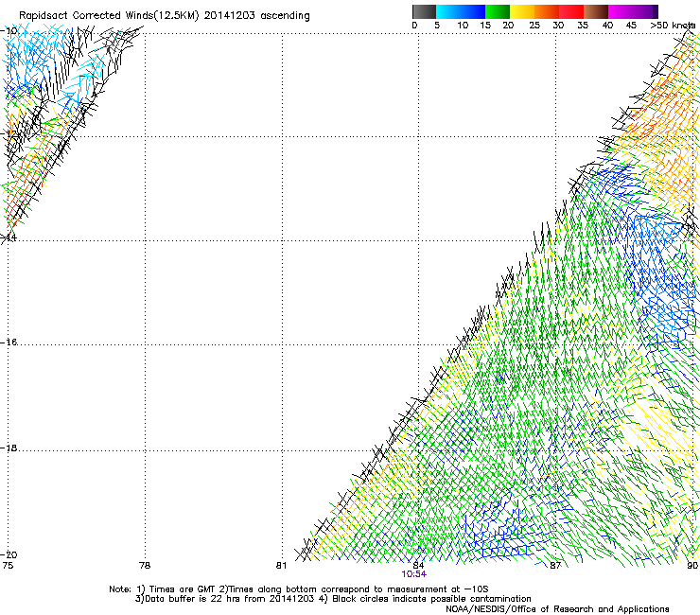Click the 'NOAA/NESDIS/Office of Research and Applications' credit
The width and height of the screenshot is (700, 615).
pos(557,609)
